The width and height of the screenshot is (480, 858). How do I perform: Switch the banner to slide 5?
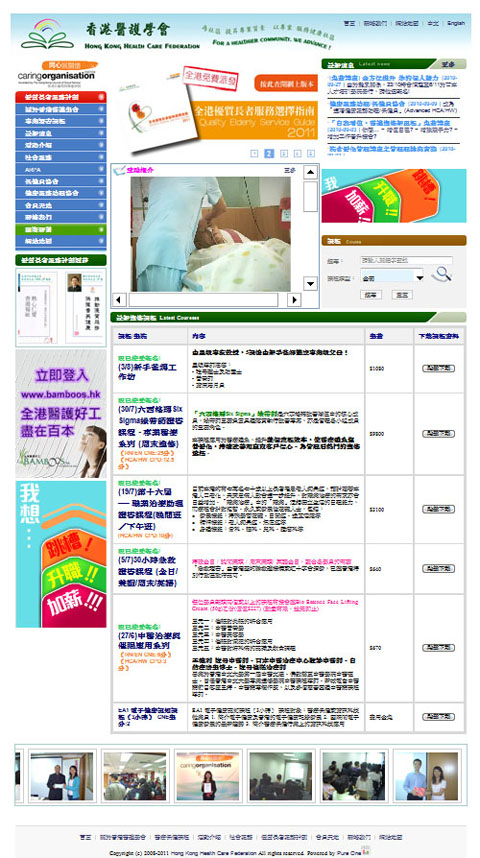pos(311,154)
